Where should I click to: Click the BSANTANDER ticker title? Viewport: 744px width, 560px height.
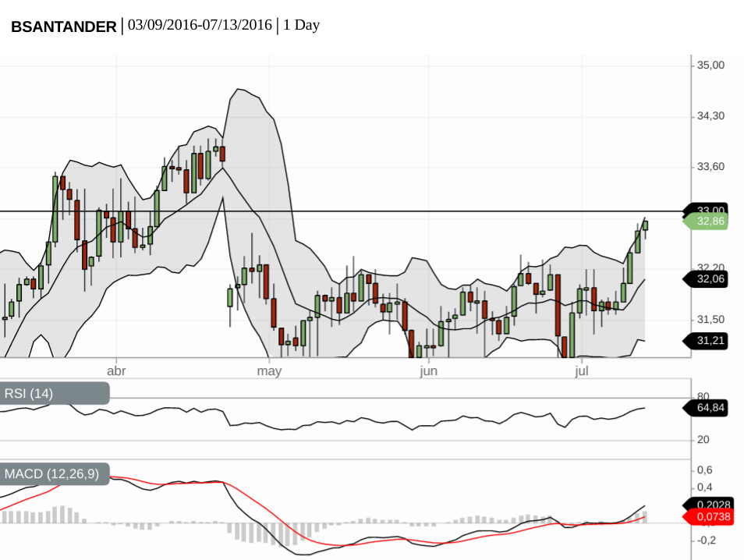(64, 27)
